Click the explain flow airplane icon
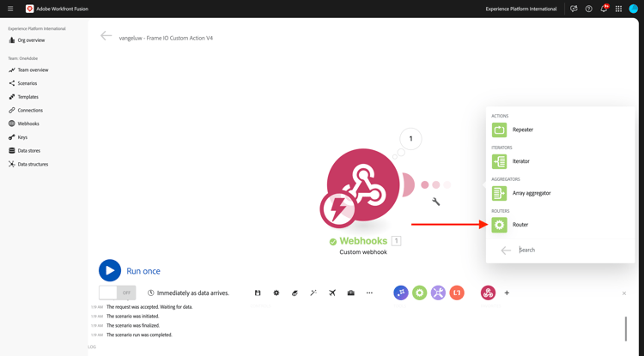644x356 pixels. [x=332, y=293]
